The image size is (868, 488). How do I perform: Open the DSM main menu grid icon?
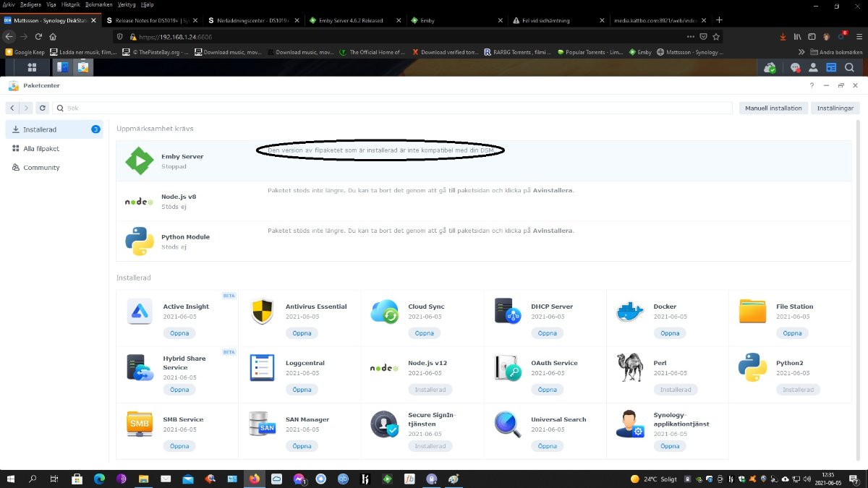coord(32,67)
